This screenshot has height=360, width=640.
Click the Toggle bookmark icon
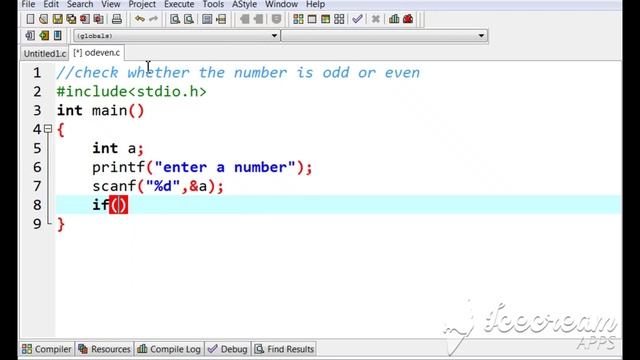pyautogui.click(x=44, y=36)
